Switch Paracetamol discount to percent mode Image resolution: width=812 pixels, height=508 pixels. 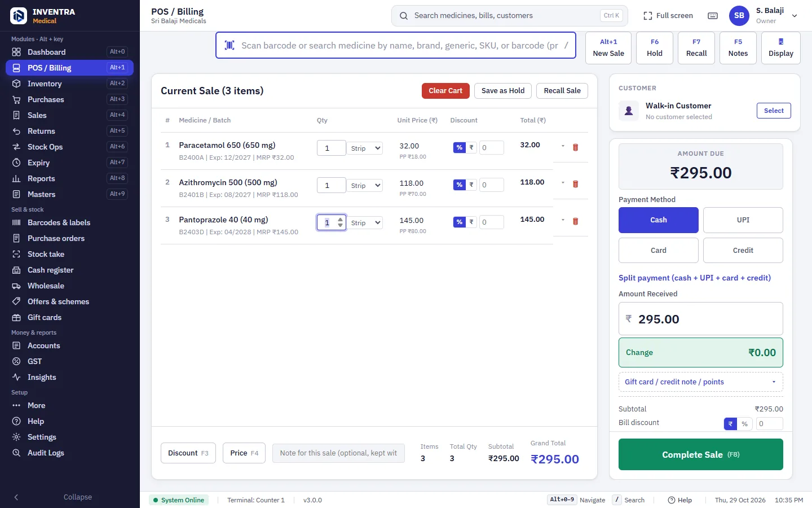(x=460, y=148)
